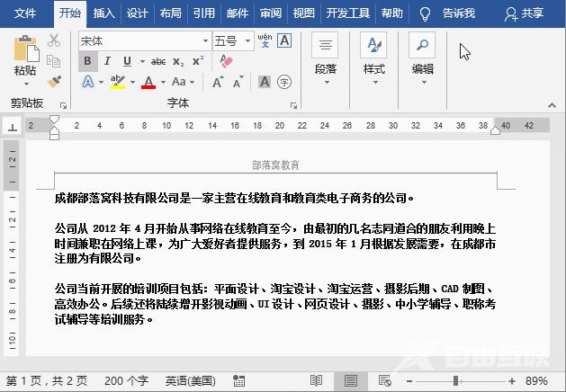Collapse the ribbon with chevron
Image resolution: width=566 pixels, height=392 pixels.
pos(552,105)
